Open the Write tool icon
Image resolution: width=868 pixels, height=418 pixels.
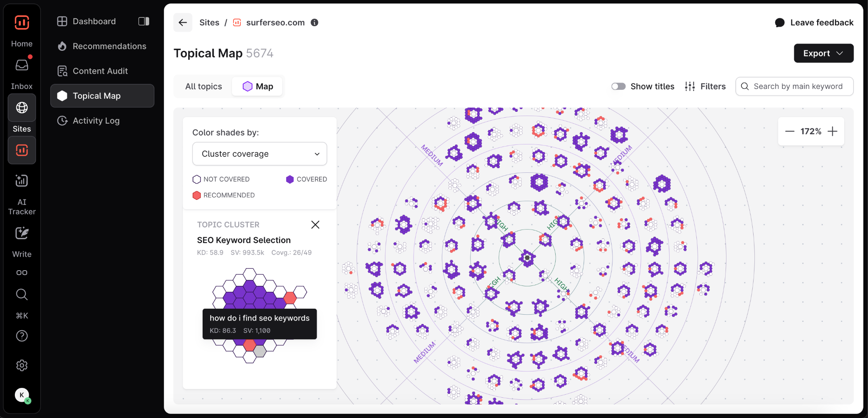(x=22, y=233)
